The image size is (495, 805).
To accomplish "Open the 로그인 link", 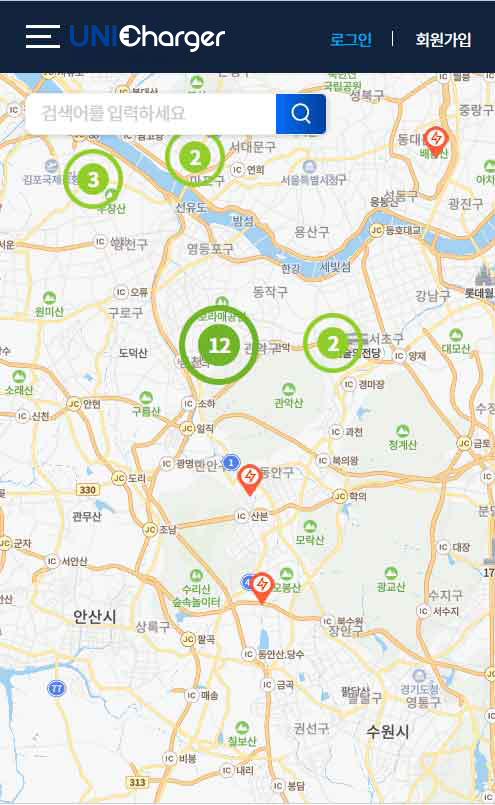I will pyautogui.click(x=351, y=40).
